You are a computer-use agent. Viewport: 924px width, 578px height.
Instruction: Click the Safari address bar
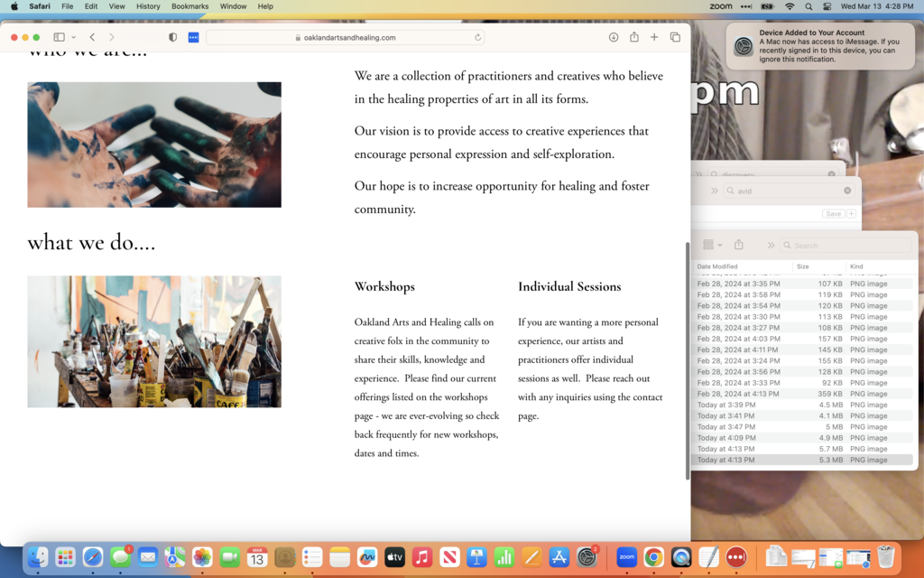click(345, 38)
